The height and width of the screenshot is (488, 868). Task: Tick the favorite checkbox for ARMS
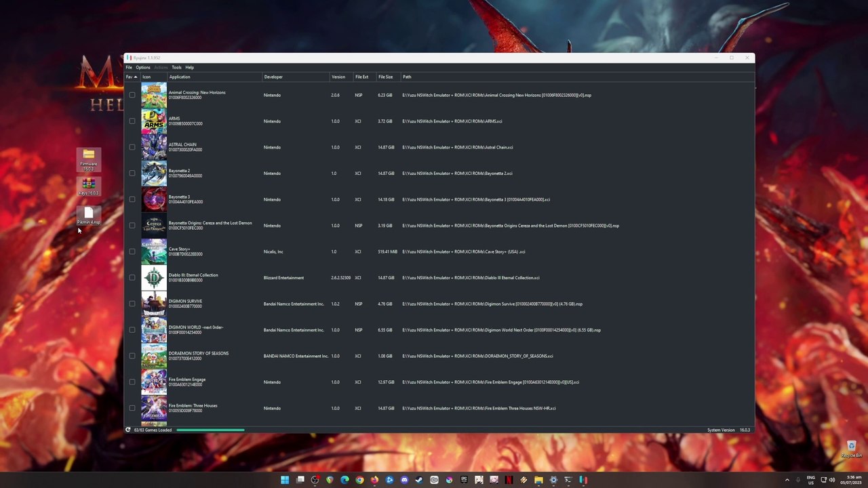point(132,121)
